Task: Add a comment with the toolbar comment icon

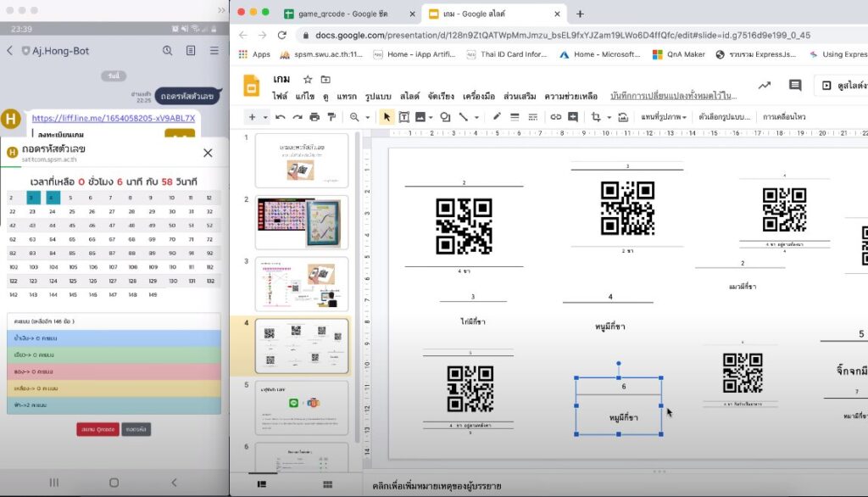Action: coord(573,117)
